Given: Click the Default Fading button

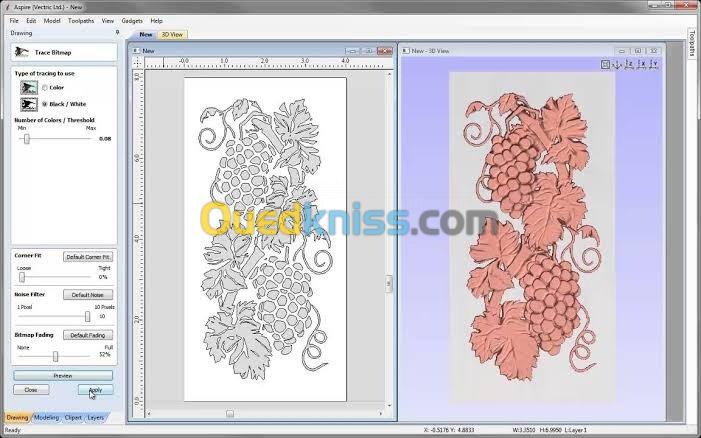Looking at the screenshot, I should [88, 335].
